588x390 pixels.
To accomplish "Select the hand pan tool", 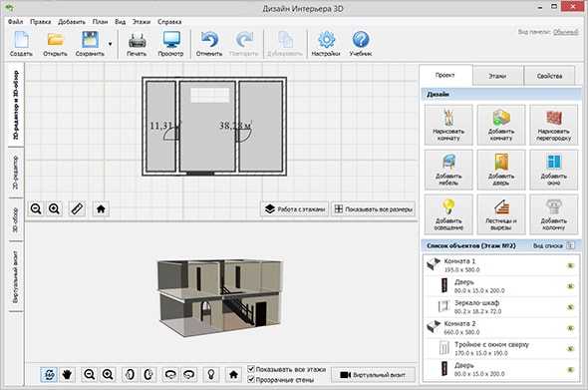I will click(67, 374).
